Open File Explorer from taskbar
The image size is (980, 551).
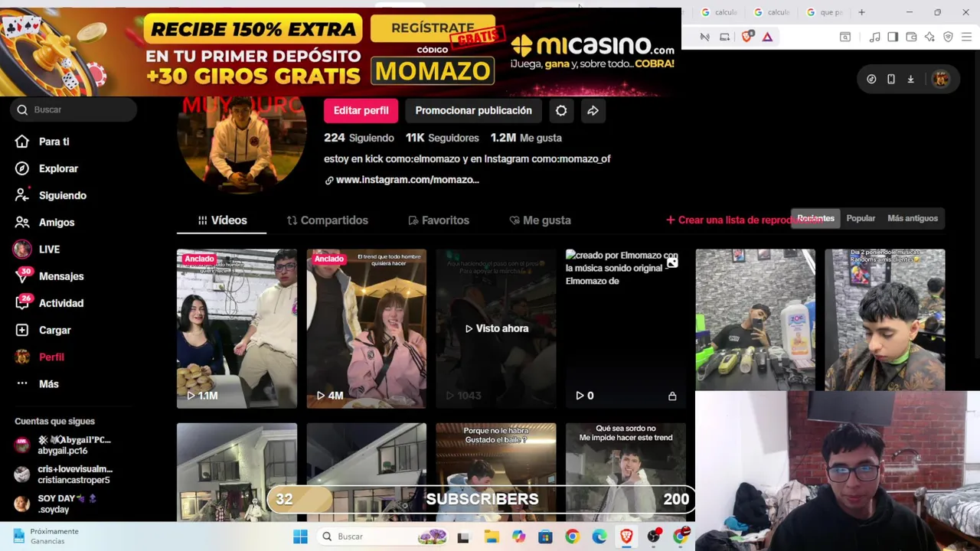pyautogui.click(x=490, y=536)
